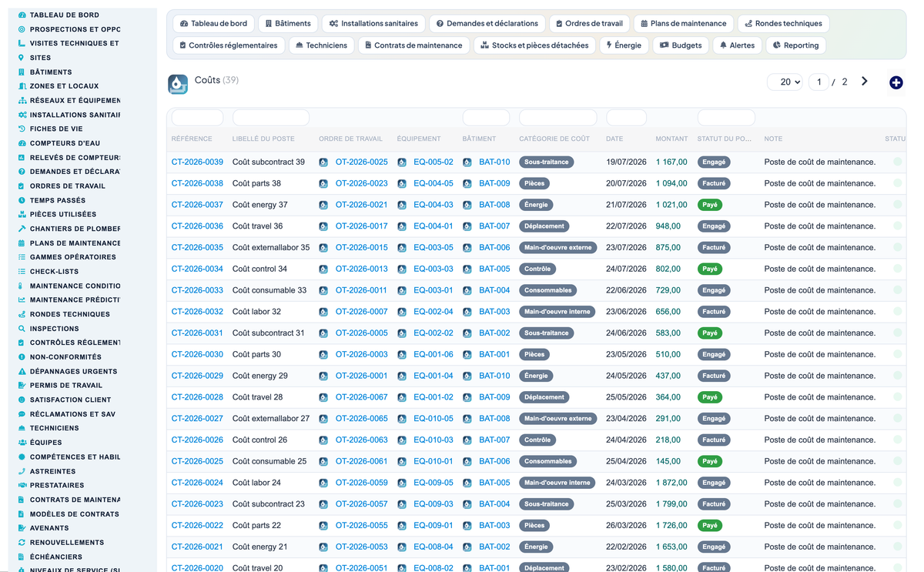Click the Renouvellements refresh icon
This screenshot has height=572, width=924.
[22, 542]
